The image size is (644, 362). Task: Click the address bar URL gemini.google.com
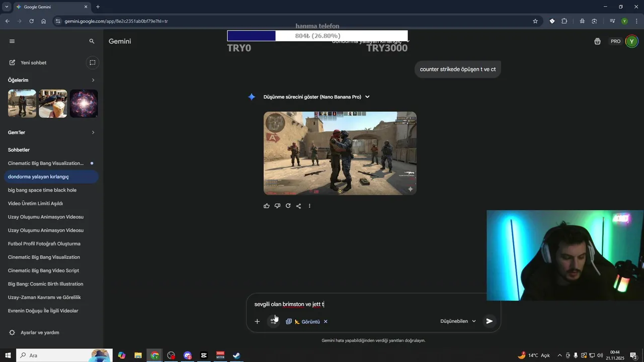(116, 22)
